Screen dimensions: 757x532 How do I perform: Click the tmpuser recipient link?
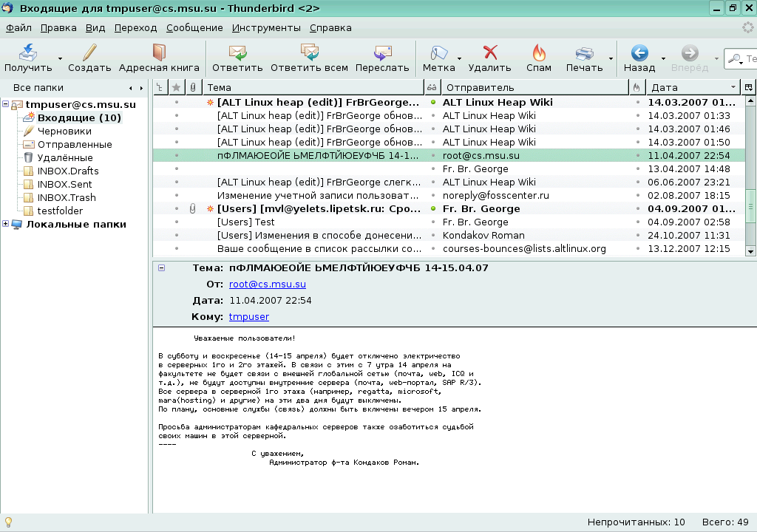tap(248, 316)
